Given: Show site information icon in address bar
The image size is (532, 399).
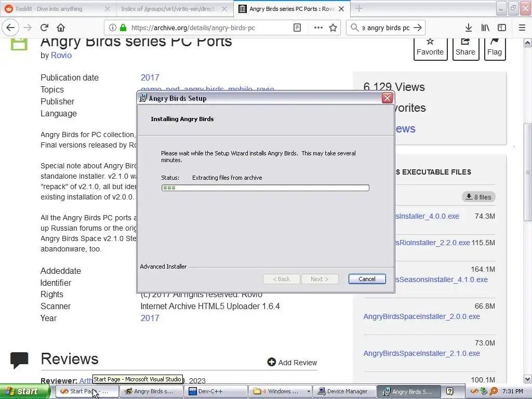Looking at the screenshot, I should point(113,28).
